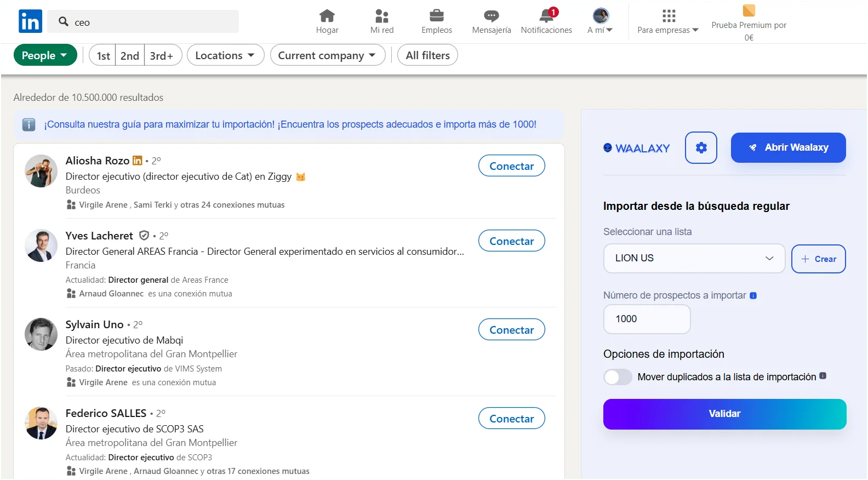Click mutual connection icon under Yves Lacheret

pyautogui.click(x=71, y=294)
